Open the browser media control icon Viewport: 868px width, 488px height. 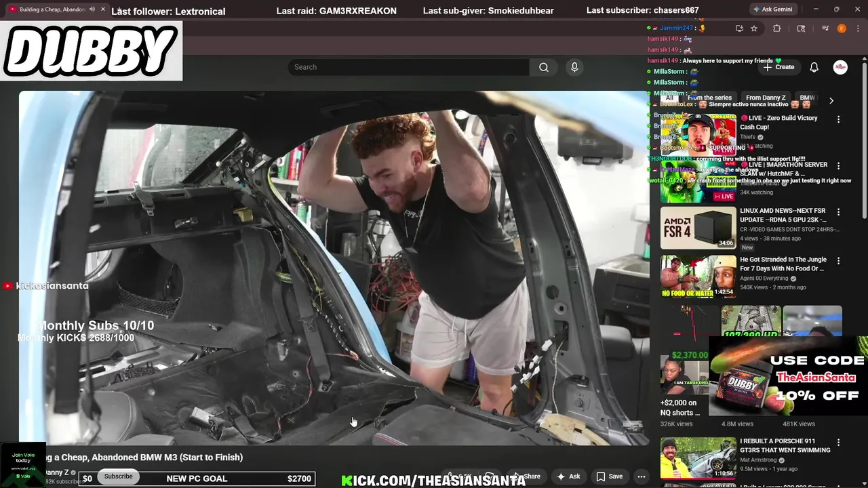click(825, 28)
